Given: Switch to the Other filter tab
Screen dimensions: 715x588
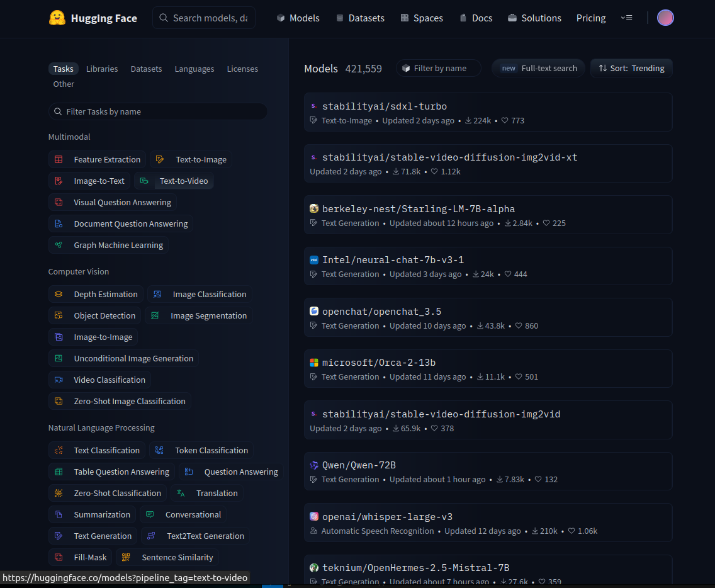Looking at the screenshot, I should pos(64,84).
